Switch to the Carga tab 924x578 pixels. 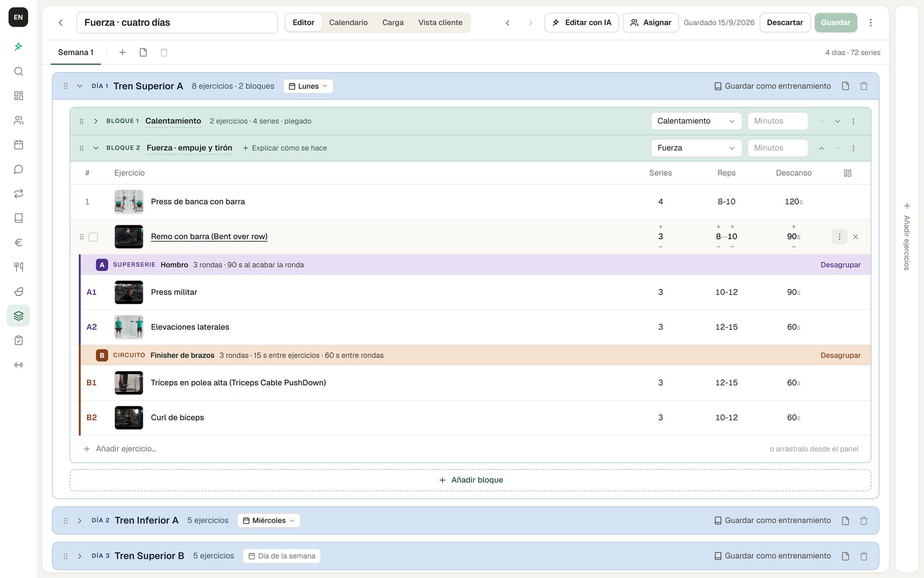coord(393,23)
